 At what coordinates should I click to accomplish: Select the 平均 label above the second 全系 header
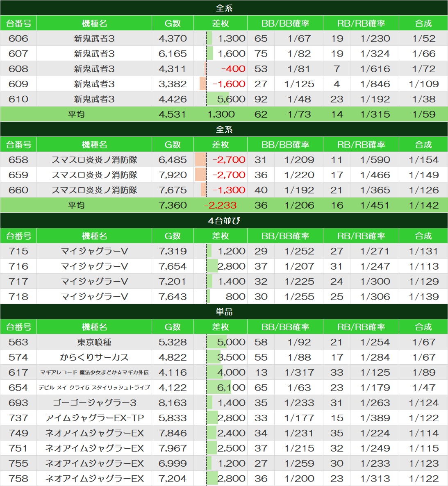76,114
